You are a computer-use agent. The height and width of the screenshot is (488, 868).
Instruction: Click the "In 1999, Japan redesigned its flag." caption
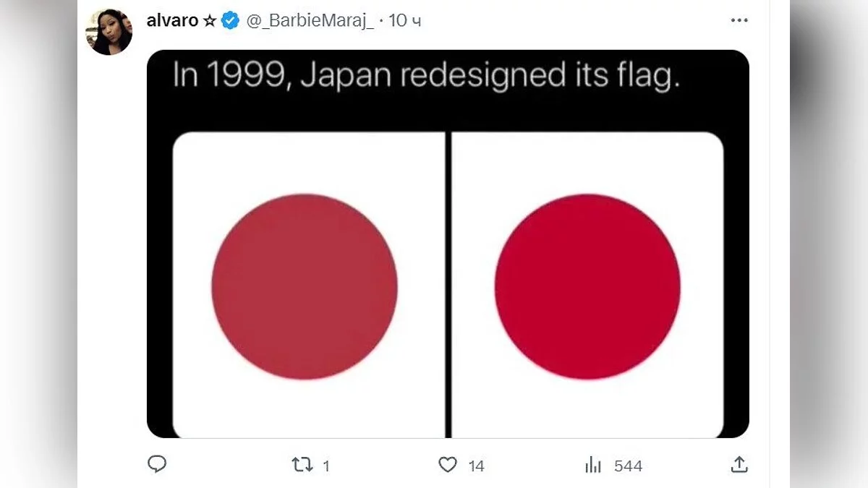point(427,75)
